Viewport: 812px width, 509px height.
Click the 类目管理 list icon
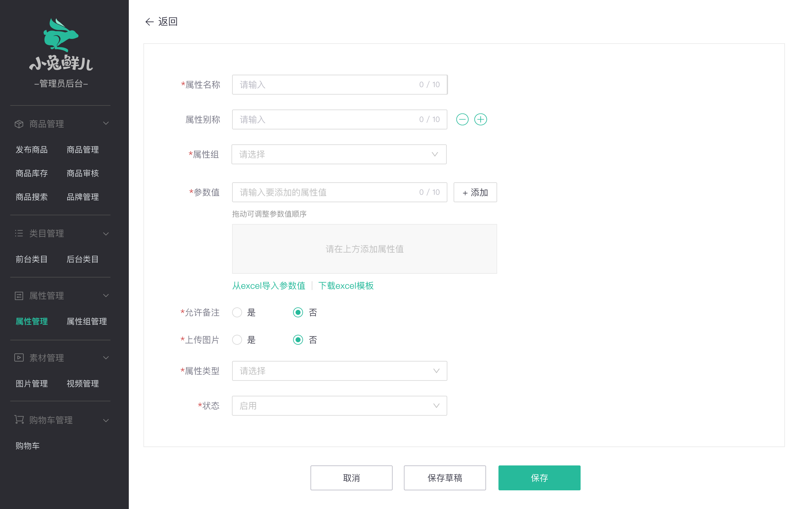pos(19,233)
